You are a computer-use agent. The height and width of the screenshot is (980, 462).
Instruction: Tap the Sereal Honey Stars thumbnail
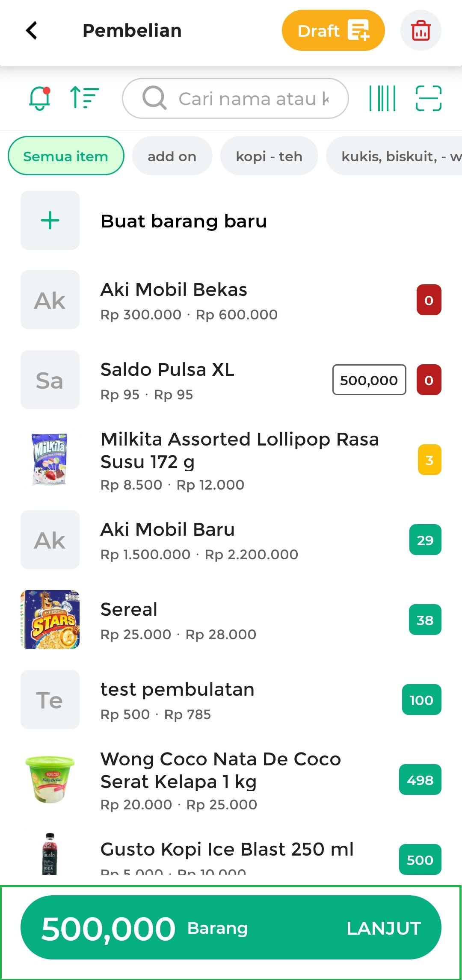(50, 620)
